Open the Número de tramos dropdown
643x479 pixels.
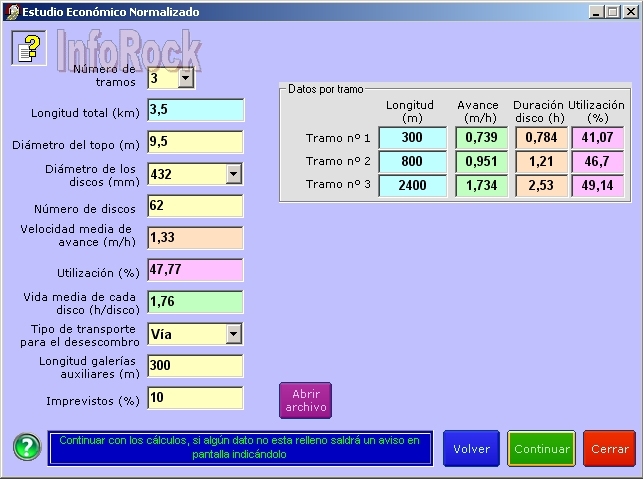pos(186,77)
